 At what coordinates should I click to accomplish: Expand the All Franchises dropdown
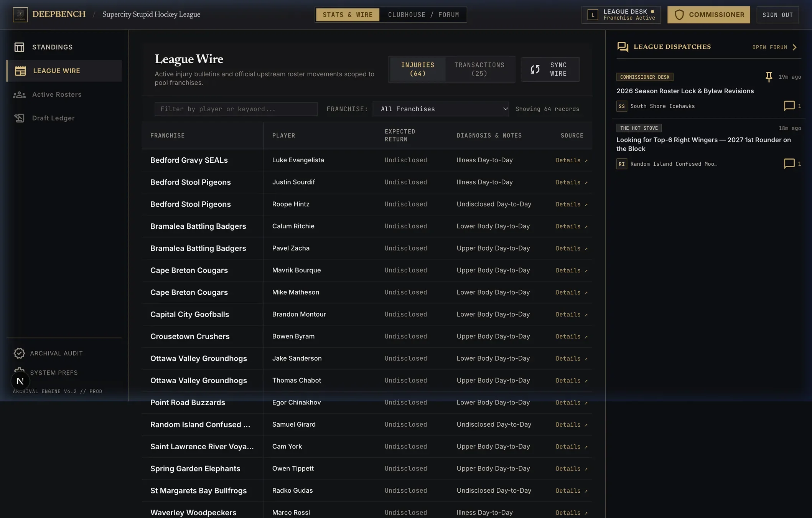pyautogui.click(x=441, y=109)
